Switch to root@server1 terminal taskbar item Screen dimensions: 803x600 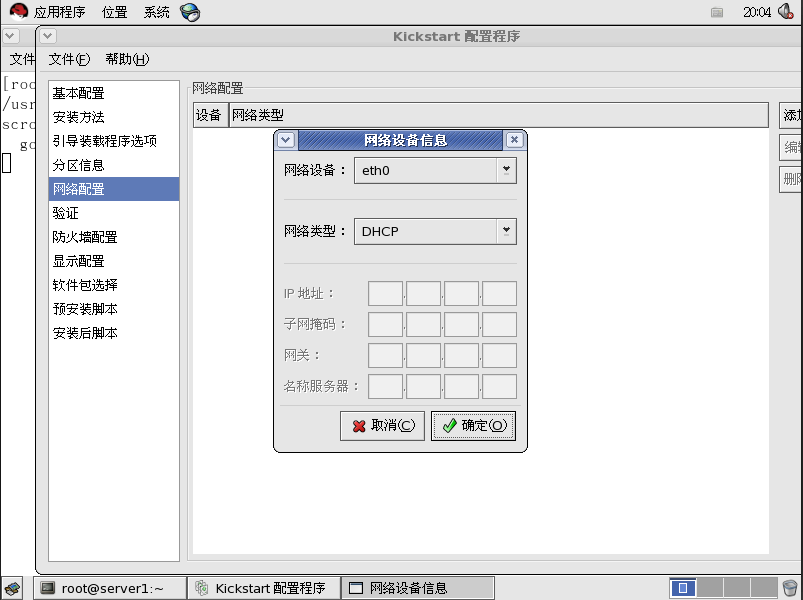110,588
